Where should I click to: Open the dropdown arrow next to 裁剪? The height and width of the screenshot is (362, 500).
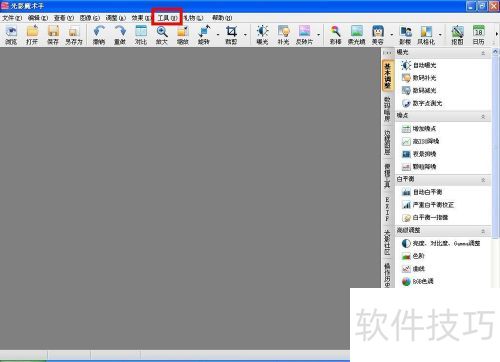pyautogui.click(x=245, y=35)
